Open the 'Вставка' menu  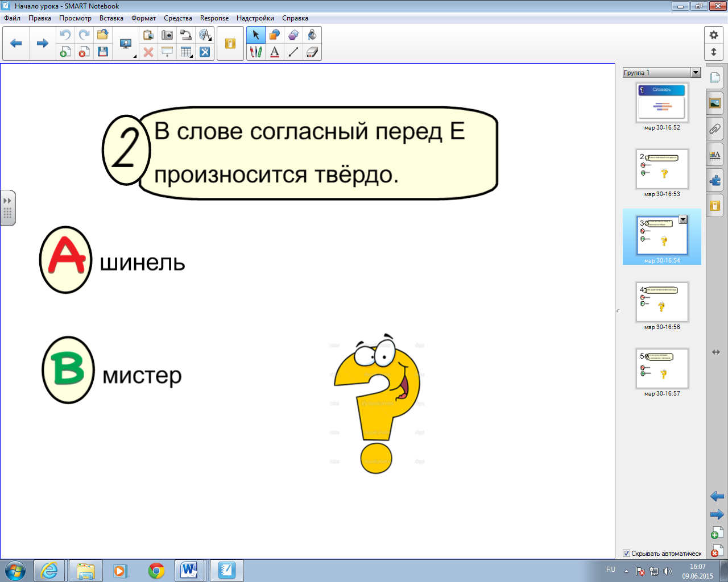111,18
